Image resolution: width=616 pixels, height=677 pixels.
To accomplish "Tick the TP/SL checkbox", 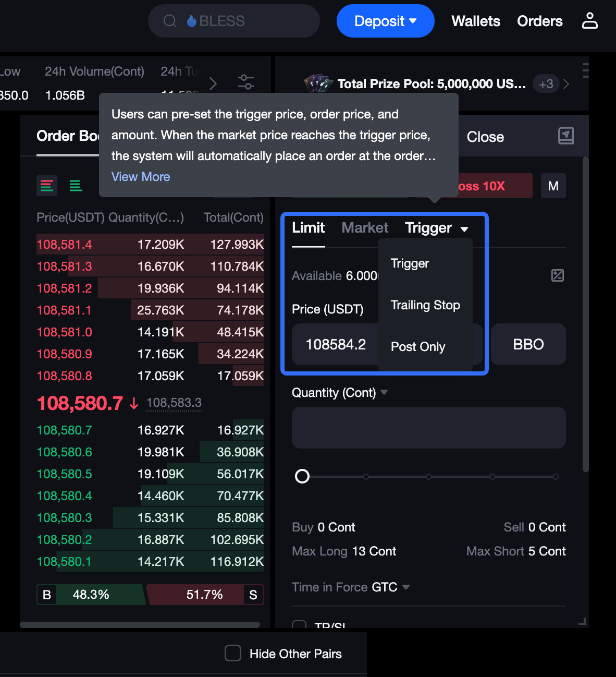I will (299, 624).
